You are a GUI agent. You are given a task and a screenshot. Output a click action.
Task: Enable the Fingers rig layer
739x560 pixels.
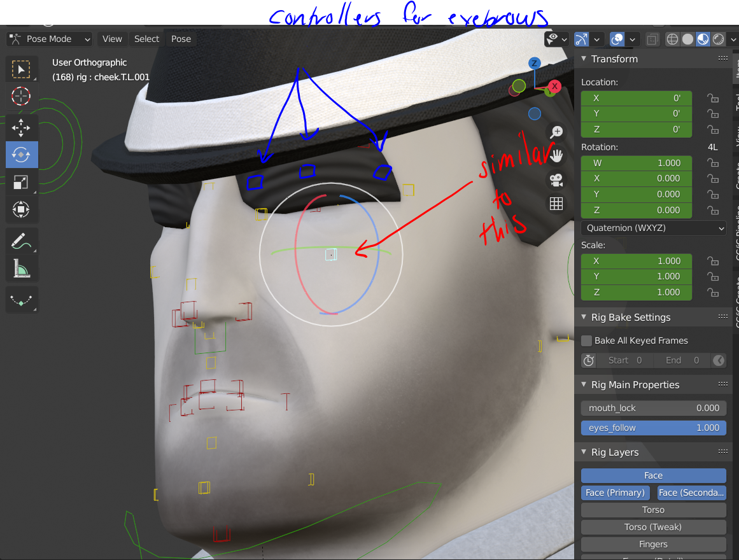tap(653, 545)
